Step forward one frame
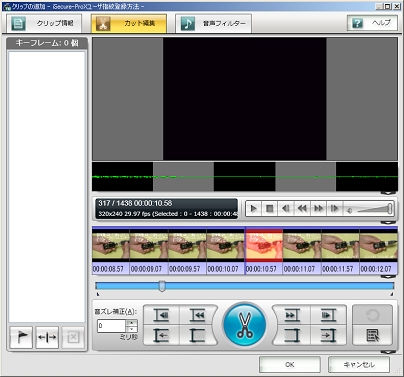Image resolution: width=404 pixels, height=377 pixels. pyautogui.click(x=334, y=209)
